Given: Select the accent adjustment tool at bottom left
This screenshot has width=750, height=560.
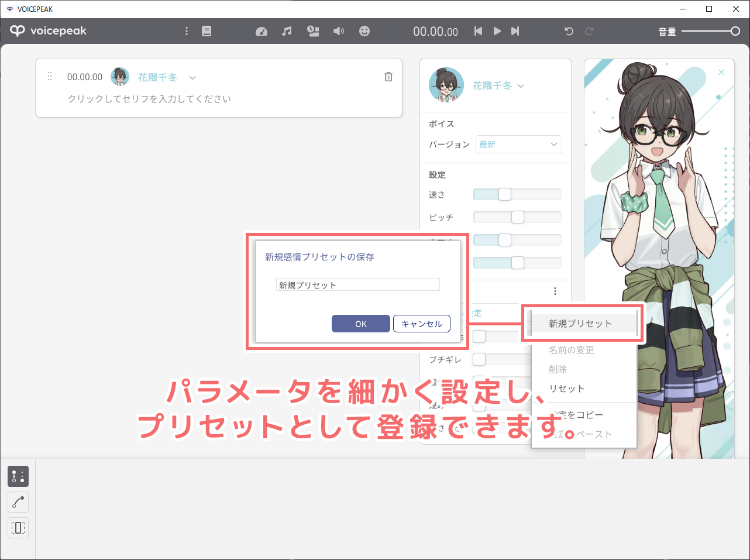Looking at the screenshot, I should (18, 476).
